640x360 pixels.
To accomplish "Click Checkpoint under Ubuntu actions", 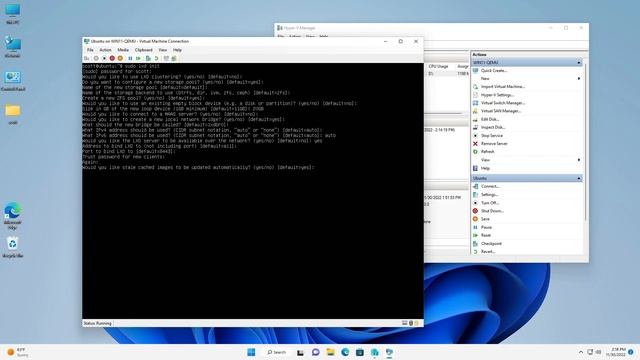I will point(491,244).
